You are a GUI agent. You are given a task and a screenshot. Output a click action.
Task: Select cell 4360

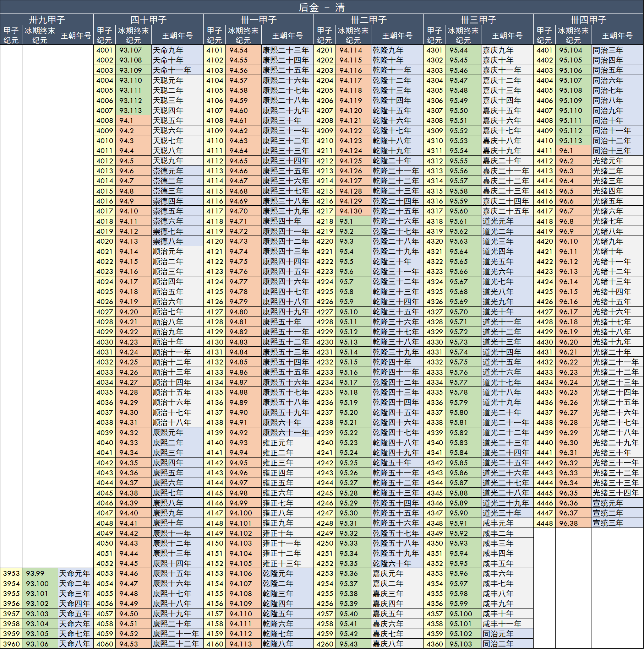(x=435, y=644)
